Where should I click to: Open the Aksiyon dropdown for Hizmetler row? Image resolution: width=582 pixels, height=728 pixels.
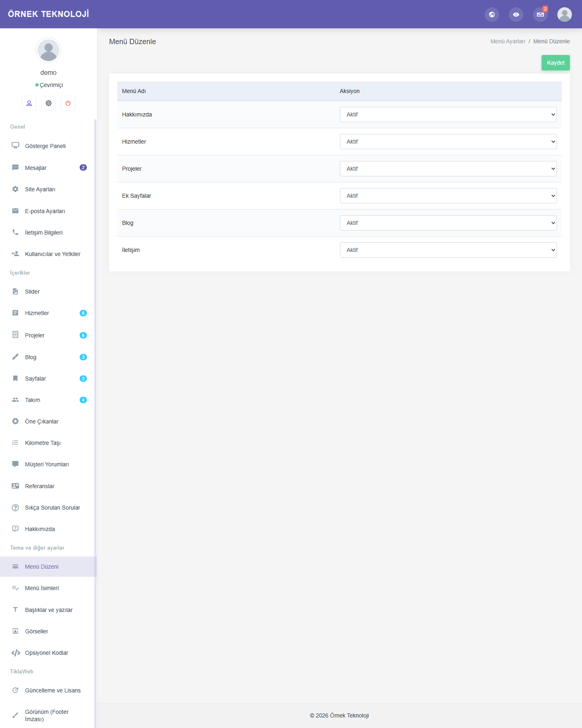[x=448, y=142]
